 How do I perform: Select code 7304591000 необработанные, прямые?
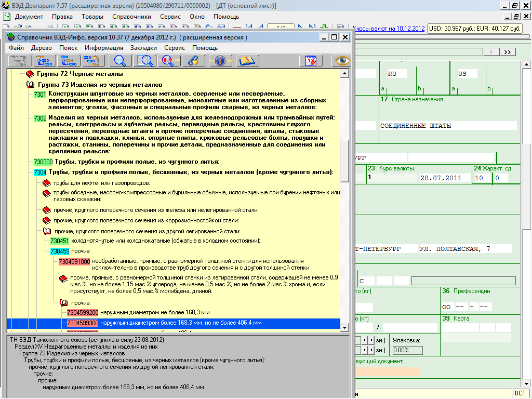point(74,262)
